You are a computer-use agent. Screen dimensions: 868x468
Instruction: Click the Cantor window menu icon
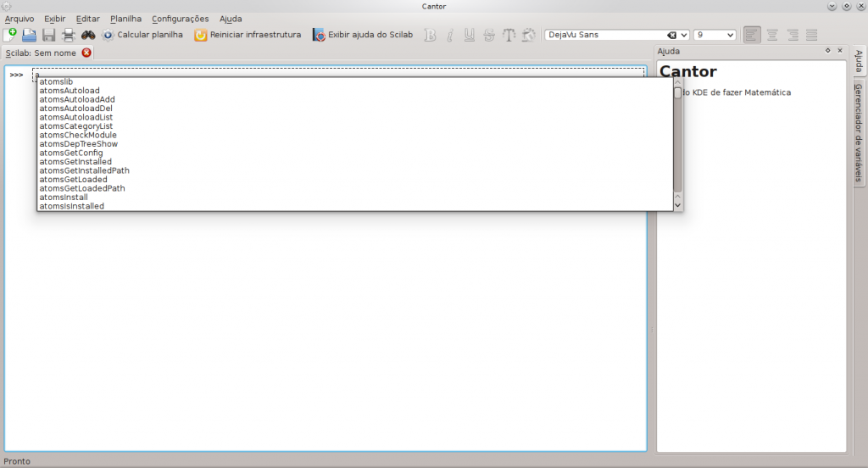tap(7, 6)
